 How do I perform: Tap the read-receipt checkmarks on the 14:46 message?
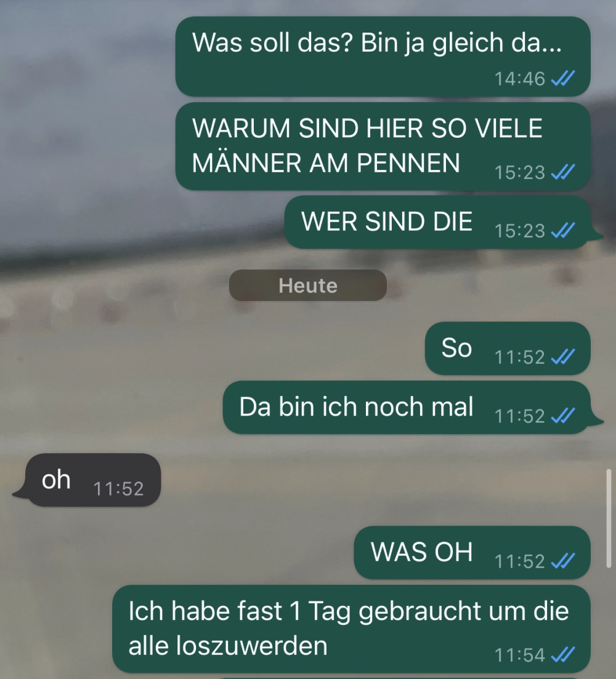pos(562,79)
